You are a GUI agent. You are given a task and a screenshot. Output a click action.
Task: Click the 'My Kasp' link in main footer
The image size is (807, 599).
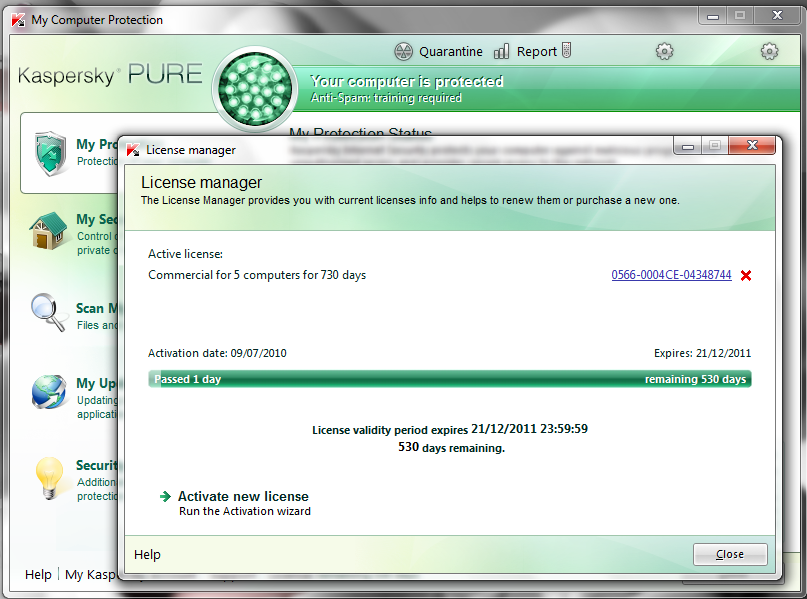[x=91, y=574]
